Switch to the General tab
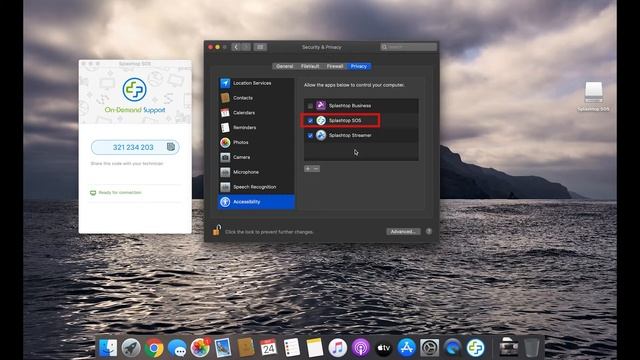 [284, 66]
